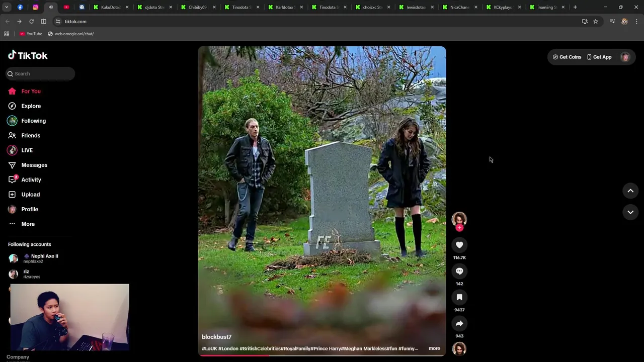Image resolution: width=644 pixels, height=362 pixels.
Task: Bookmark the video to favorites
Action: tap(459, 297)
